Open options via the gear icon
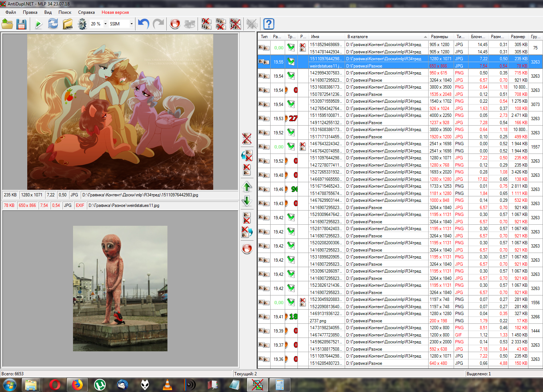Screen dimensions: 543x392 82,24
